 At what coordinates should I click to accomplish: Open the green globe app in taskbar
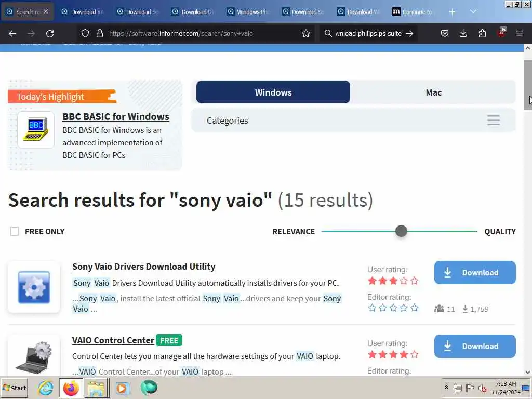pyautogui.click(x=149, y=388)
